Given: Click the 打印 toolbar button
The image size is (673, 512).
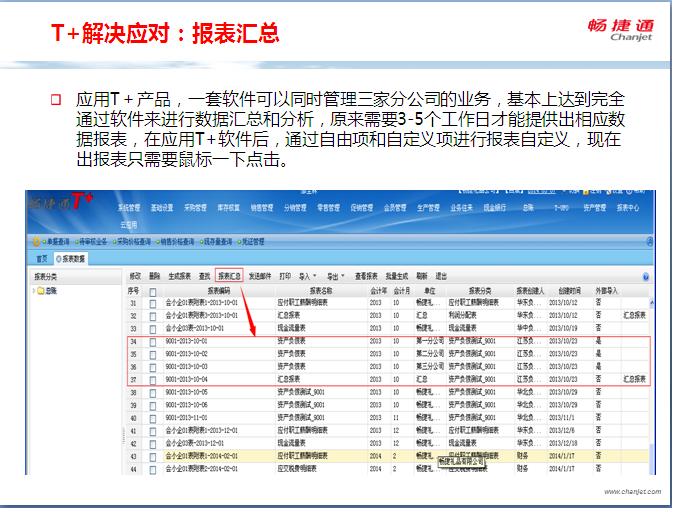Looking at the screenshot, I should pos(285,276).
